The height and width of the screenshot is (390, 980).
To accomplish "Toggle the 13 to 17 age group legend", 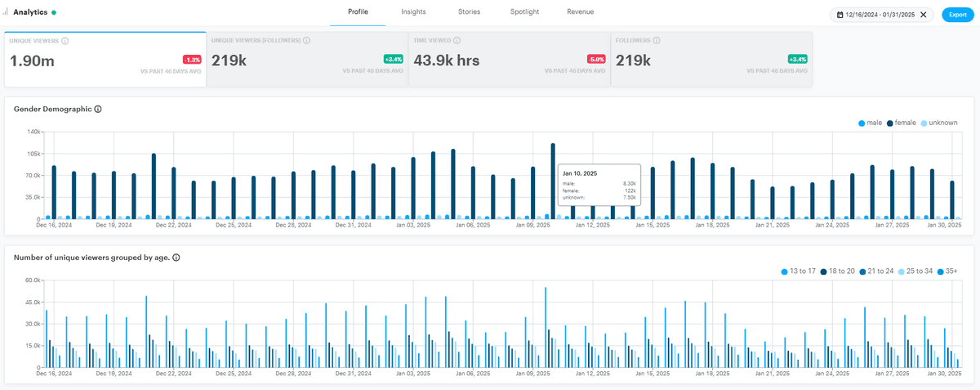I will click(x=800, y=271).
